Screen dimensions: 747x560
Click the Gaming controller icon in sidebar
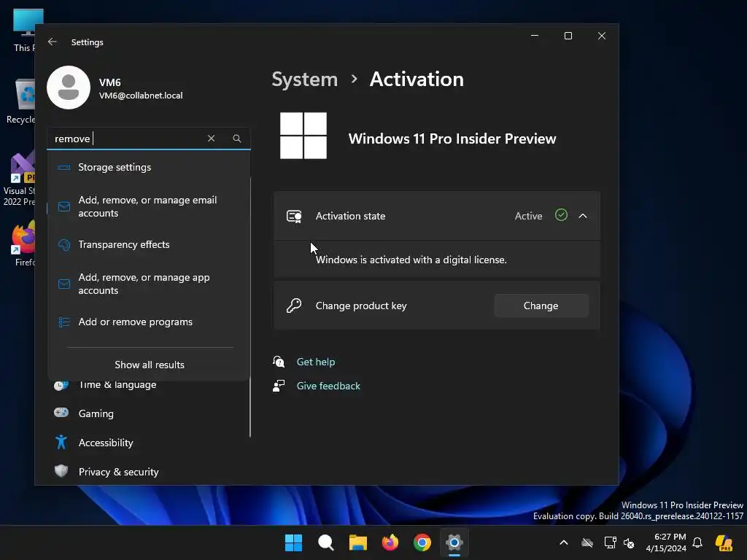tap(61, 413)
